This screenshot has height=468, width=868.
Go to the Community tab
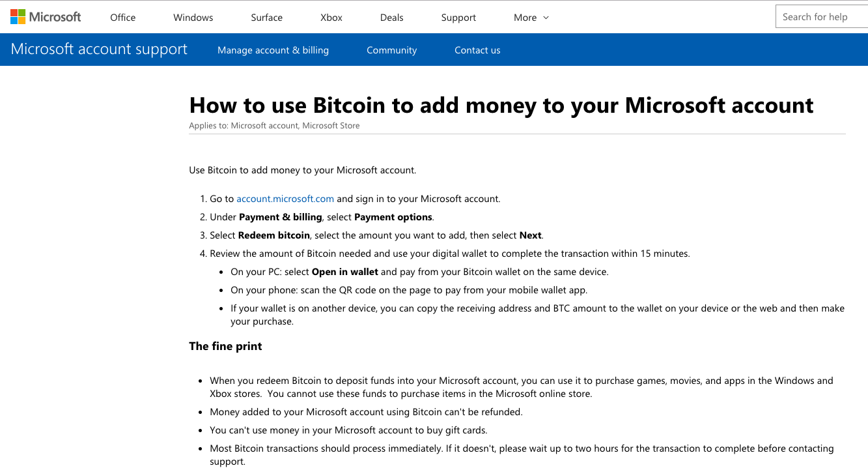tap(391, 50)
